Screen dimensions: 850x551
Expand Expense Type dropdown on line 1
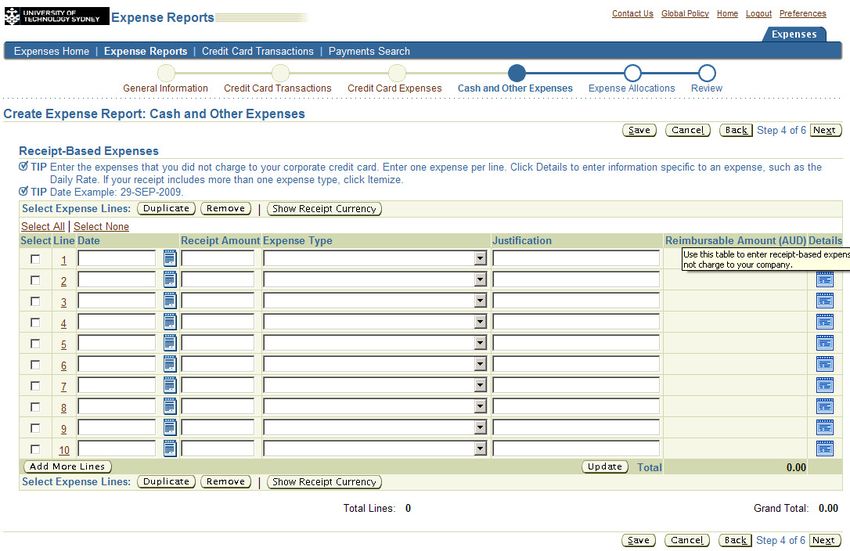480,259
